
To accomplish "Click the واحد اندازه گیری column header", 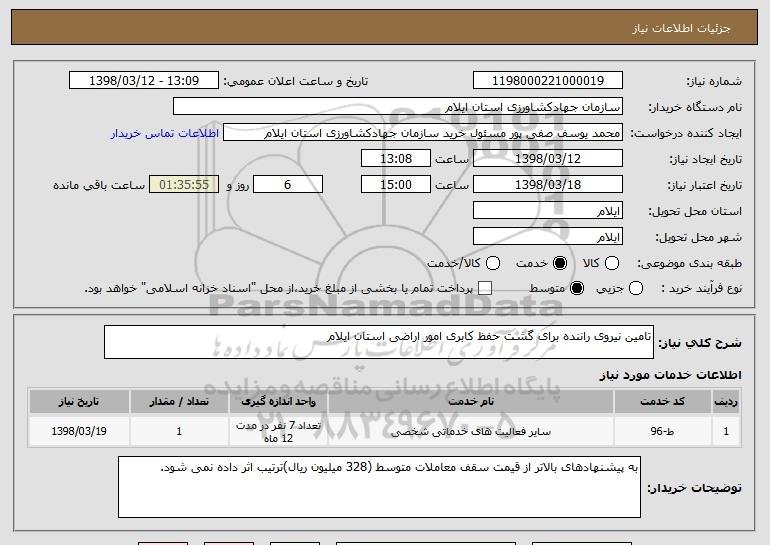I will click(278, 402).
